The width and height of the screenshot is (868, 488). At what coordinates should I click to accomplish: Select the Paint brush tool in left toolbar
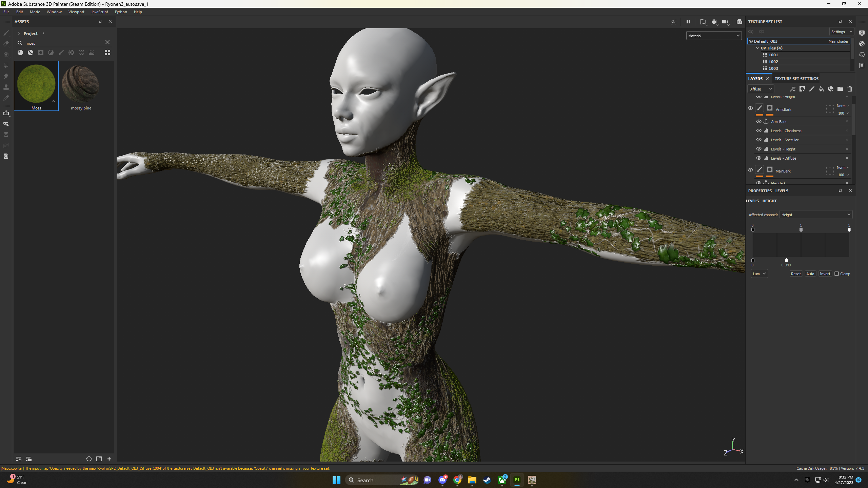tap(6, 33)
